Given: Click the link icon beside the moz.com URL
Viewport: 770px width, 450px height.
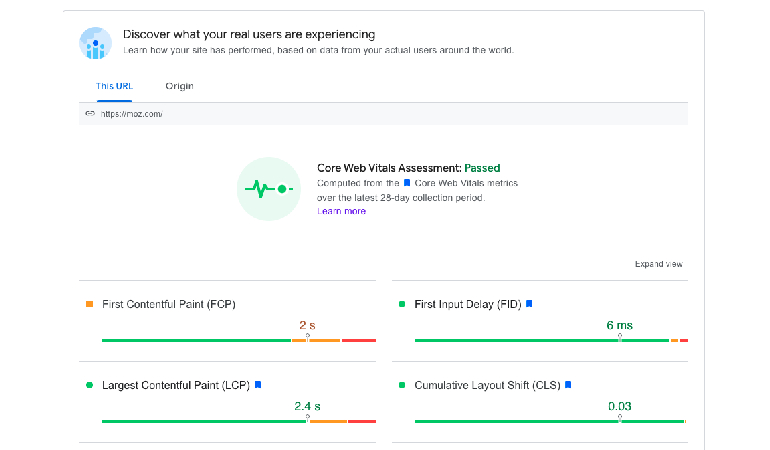Looking at the screenshot, I should (x=90, y=114).
